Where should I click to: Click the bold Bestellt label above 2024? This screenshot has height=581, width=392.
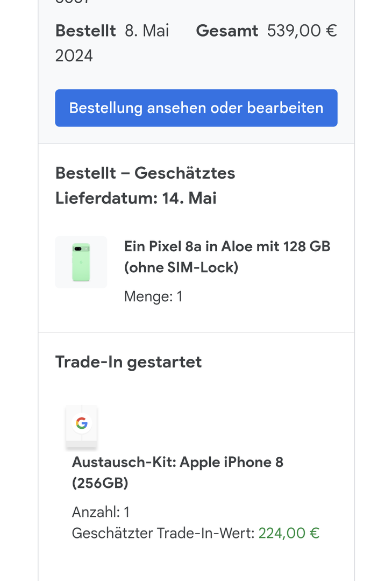(x=85, y=31)
